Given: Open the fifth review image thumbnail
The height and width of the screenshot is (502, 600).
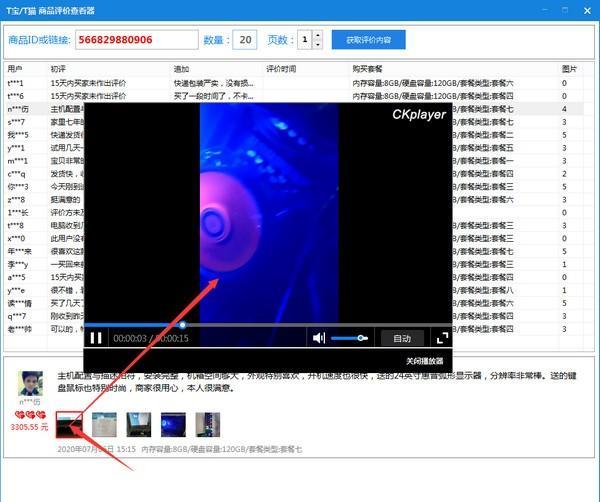Looking at the screenshot, I should [207, 424].
